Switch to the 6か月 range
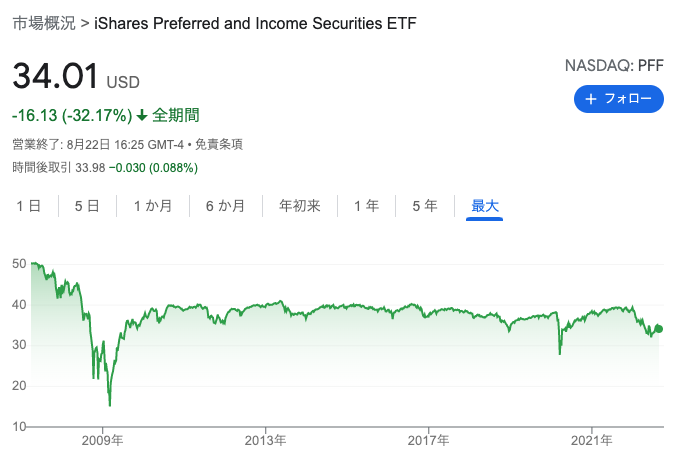This screenshot has height=458, width=693. point(225,206)
